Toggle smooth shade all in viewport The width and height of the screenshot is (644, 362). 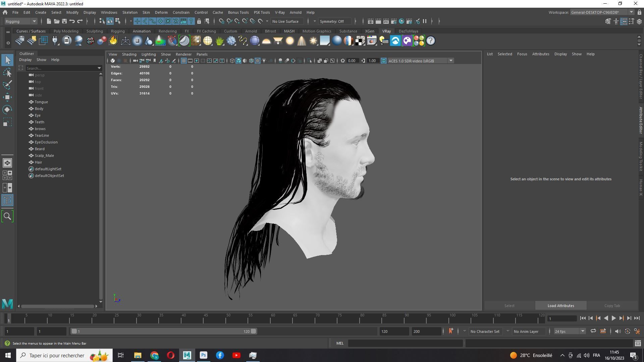point(238,61)
